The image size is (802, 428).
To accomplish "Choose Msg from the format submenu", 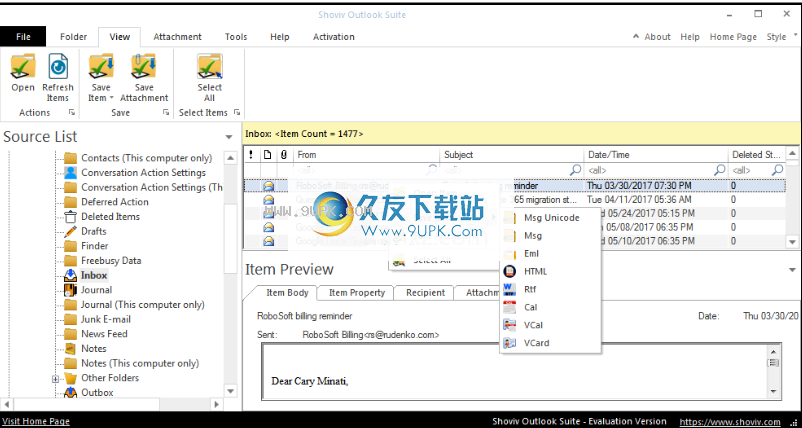I will coord(533,236).
